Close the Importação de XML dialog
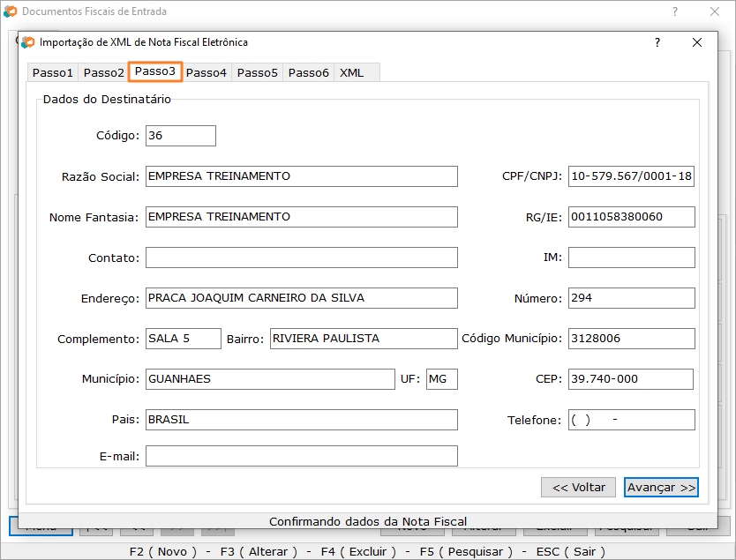Image resolution: width=736 pixels, height=560 pixels. point(697,42)
